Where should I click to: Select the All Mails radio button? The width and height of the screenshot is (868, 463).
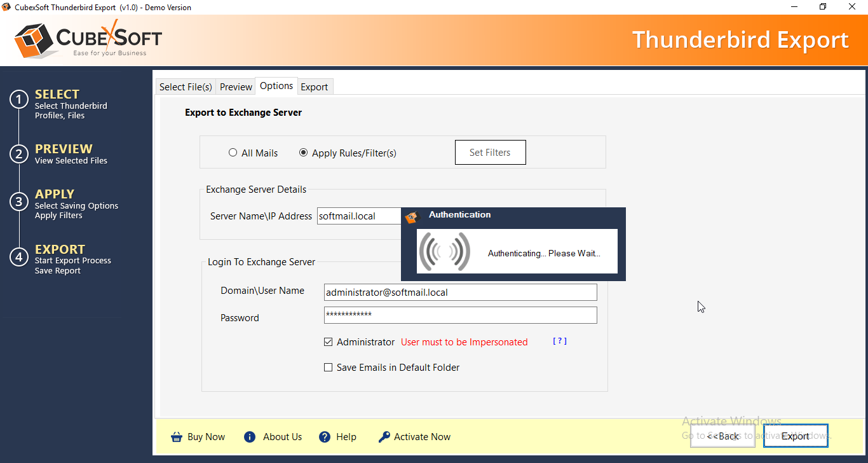click(233, 153)
